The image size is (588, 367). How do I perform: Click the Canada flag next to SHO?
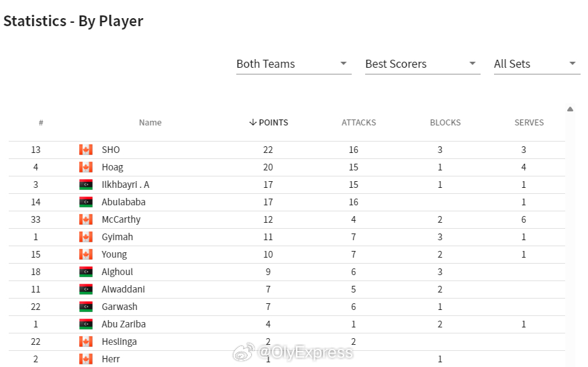86,150
